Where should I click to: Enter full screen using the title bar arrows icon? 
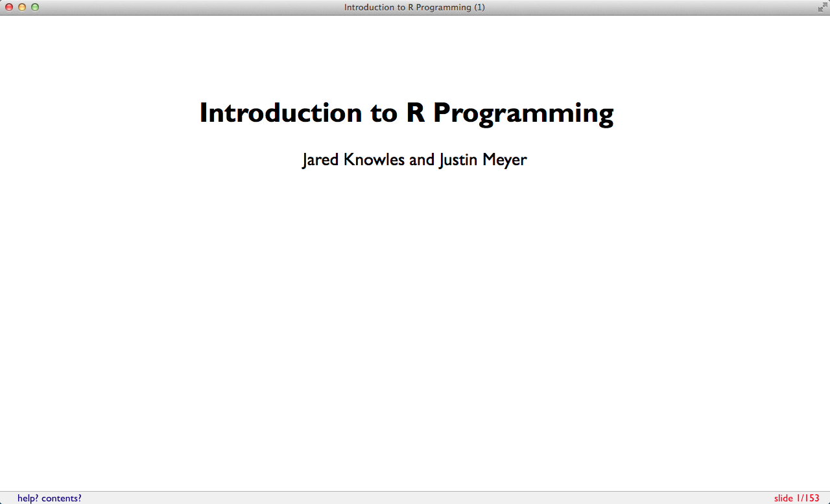coord(822,7)
